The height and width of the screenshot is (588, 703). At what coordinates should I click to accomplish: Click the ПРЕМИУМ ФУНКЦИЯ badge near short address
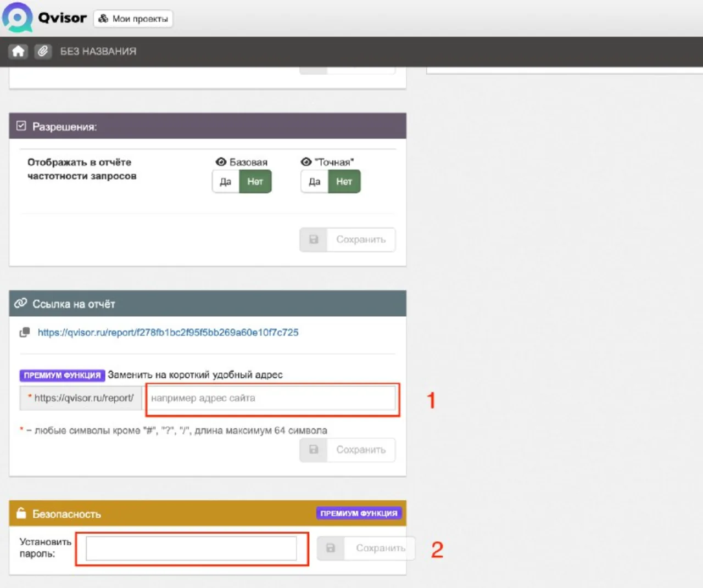coord(62,376)
